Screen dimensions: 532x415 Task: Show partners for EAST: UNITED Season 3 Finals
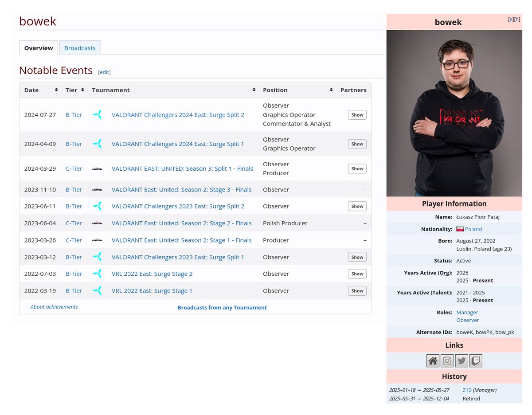point(357,168)
